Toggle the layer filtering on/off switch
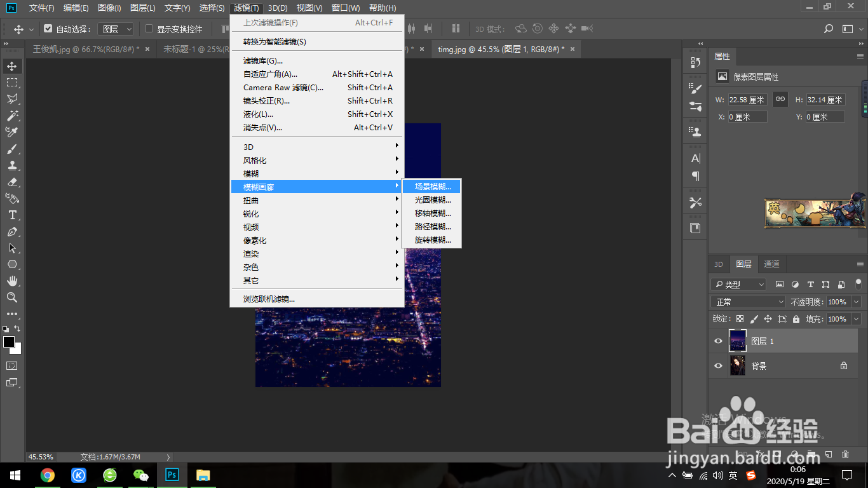Image resolution: width=868 pixels, height=488 pixels. 858,283
